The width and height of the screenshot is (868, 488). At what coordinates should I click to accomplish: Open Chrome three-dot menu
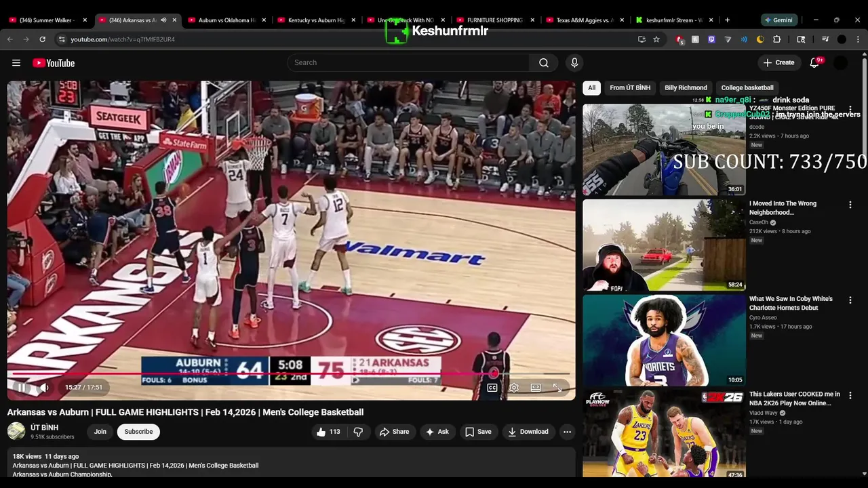859,39
